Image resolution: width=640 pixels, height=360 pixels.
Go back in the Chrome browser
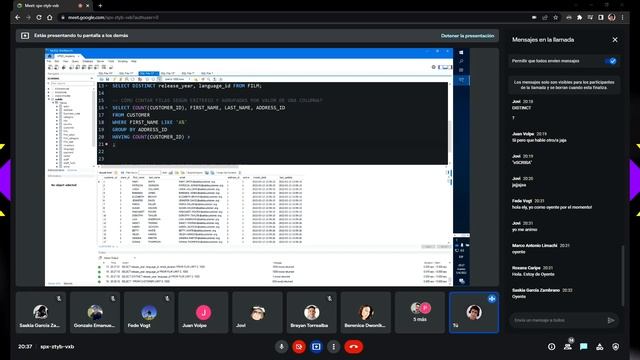(18, 18)
